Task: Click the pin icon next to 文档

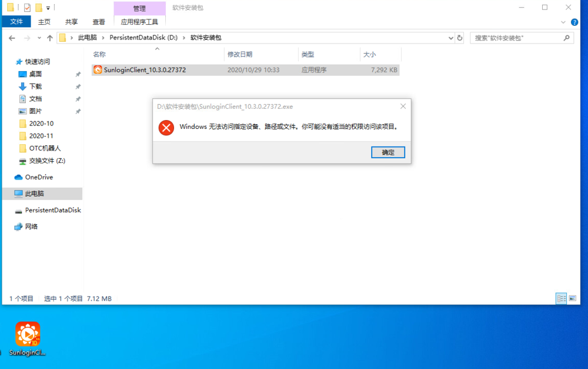Action: point(78,99)
